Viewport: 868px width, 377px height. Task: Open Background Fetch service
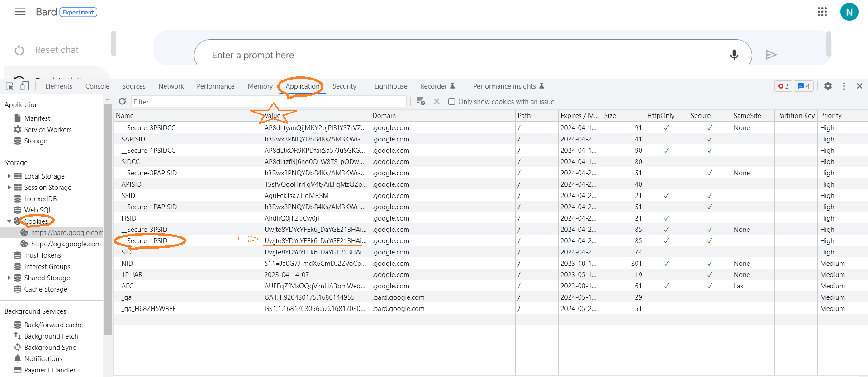click(51, 336)
